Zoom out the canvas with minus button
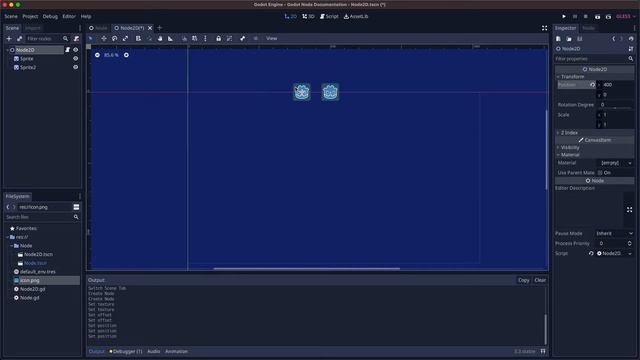This screenshot has width=640, height=360. (97, 55)
